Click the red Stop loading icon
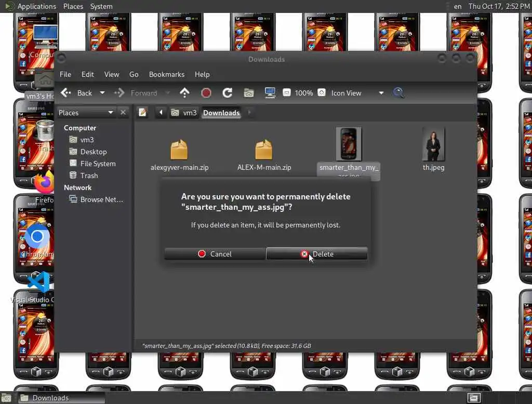The width and height of the screenshot is (532, 404). point(206,92)
